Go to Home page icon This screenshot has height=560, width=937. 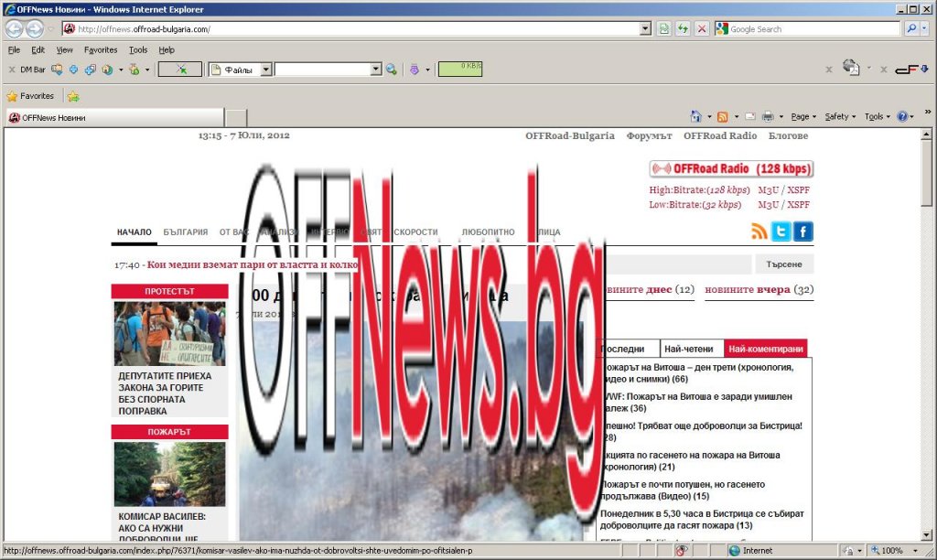[695, 116]
